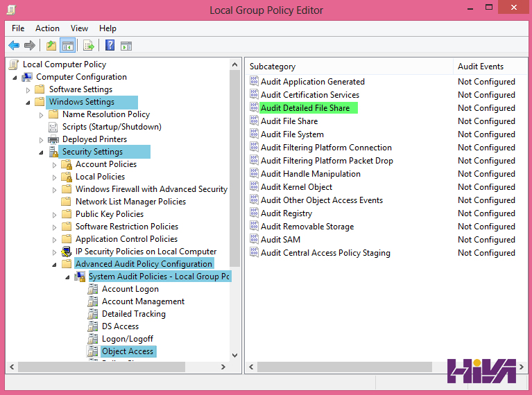Click the Computer Configuration computer icon
The image size is (532, 395).
[x=27, y=78]
